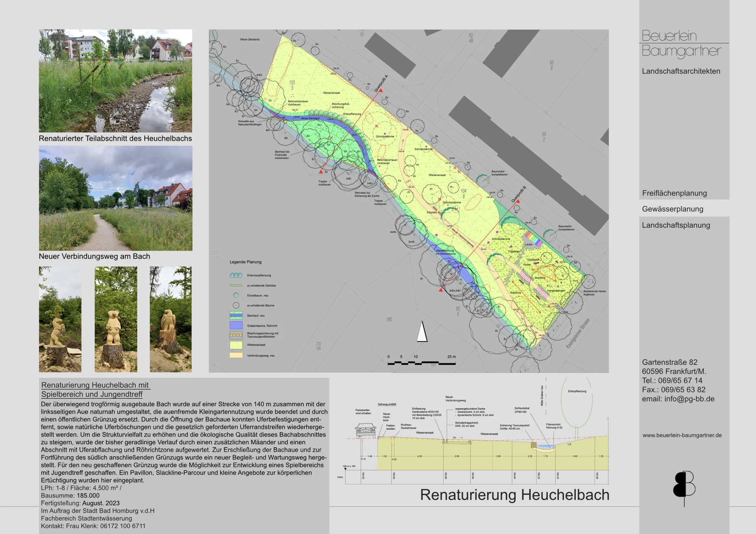The image size is (756, 534).
Task: Click the yellow-green Wiesenansaat legend swatch
Action: pyautogui.click(x=236, y=345)
